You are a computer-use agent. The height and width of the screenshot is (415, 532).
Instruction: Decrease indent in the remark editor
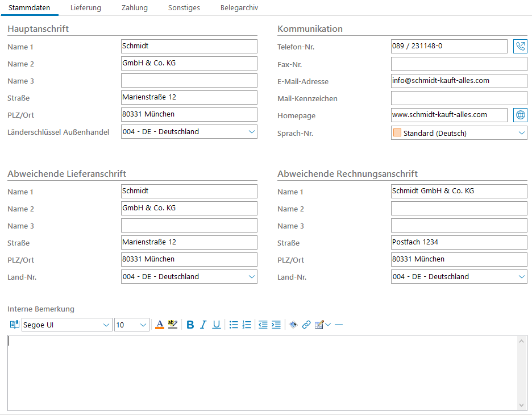pos(263,325)
